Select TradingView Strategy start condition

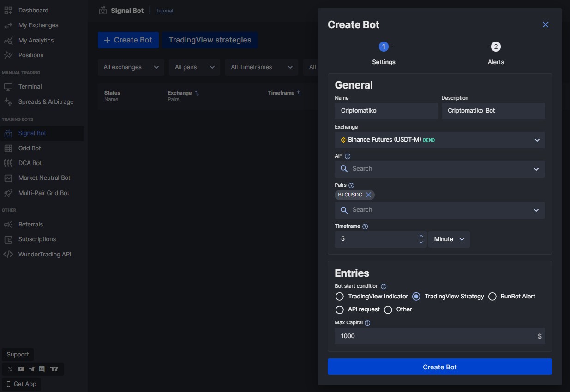(416, 297)
